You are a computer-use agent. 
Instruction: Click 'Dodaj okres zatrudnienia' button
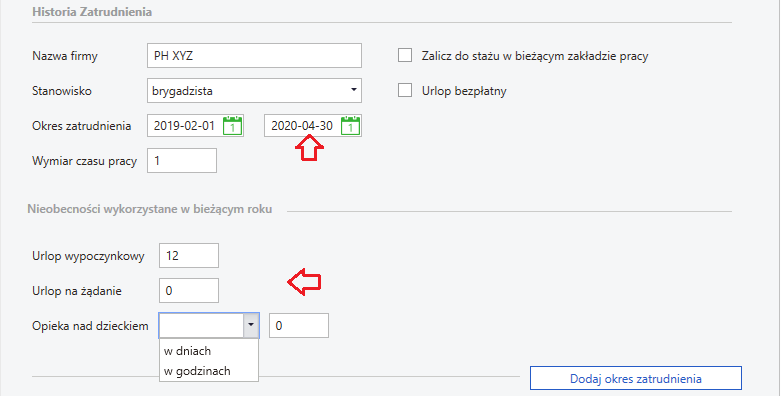(x=636, y=379)
